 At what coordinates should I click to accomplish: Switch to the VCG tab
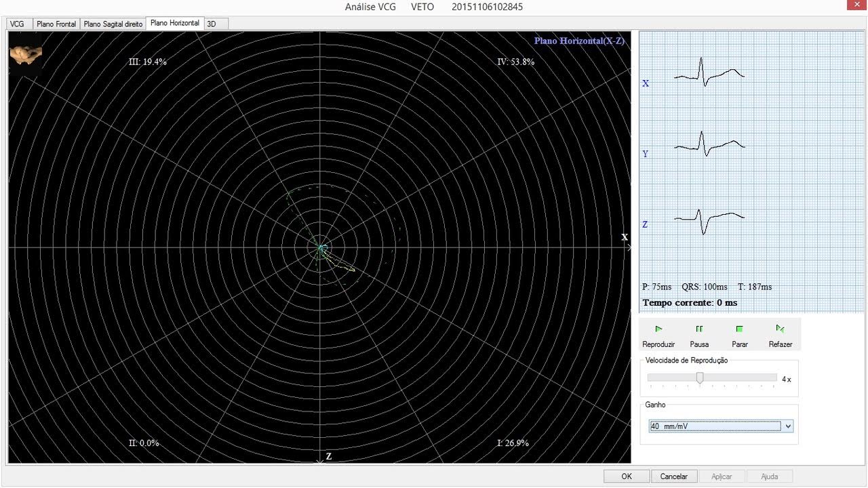(17, 24)
